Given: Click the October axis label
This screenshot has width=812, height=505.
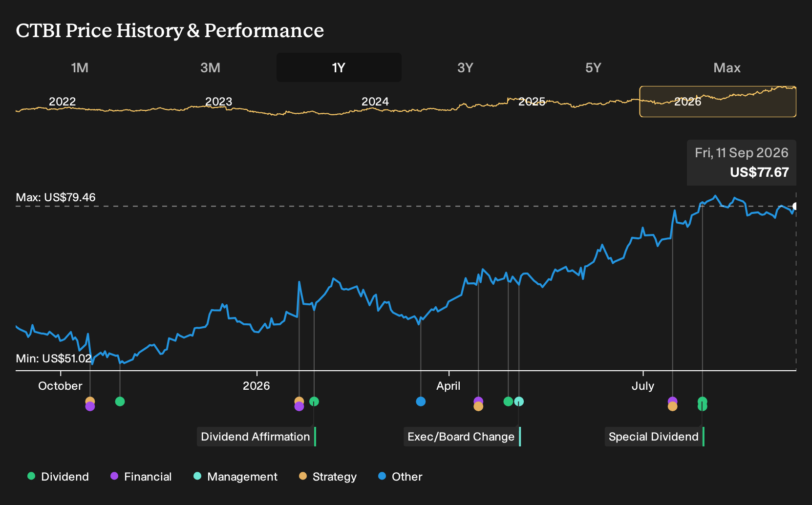Looking at the screenshot, I should pos(61,386).
